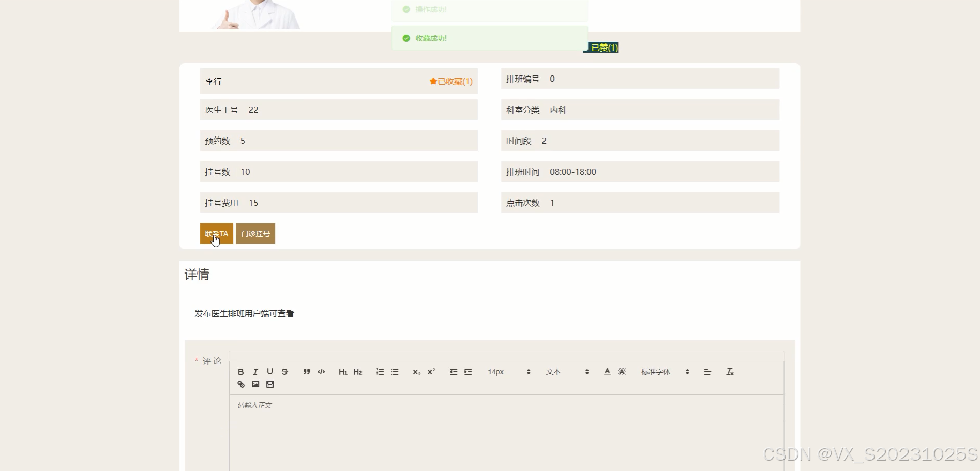Select the 点击次数 1 field
The width and height of the screenshot is (980, 471).
point(640,203)
